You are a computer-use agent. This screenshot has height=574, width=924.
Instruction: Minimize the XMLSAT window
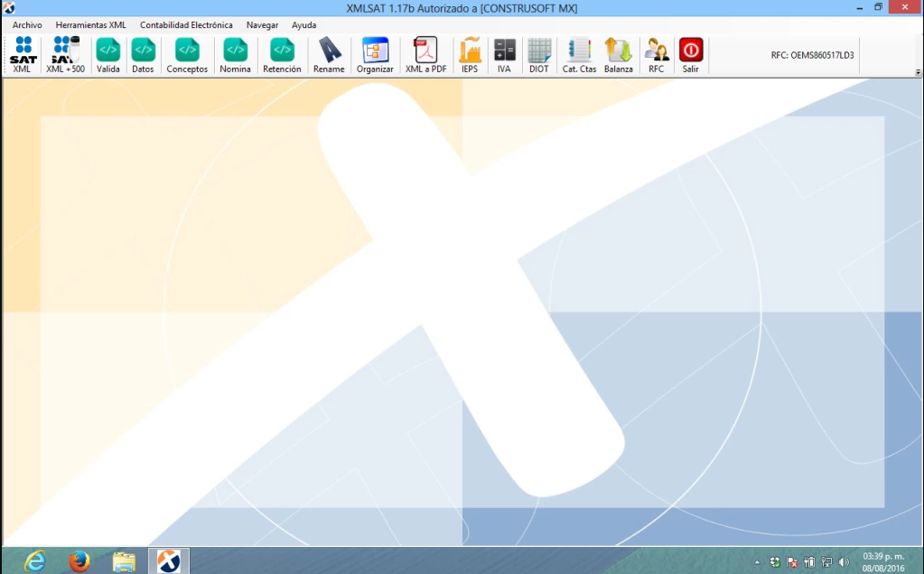pos(860,7)
